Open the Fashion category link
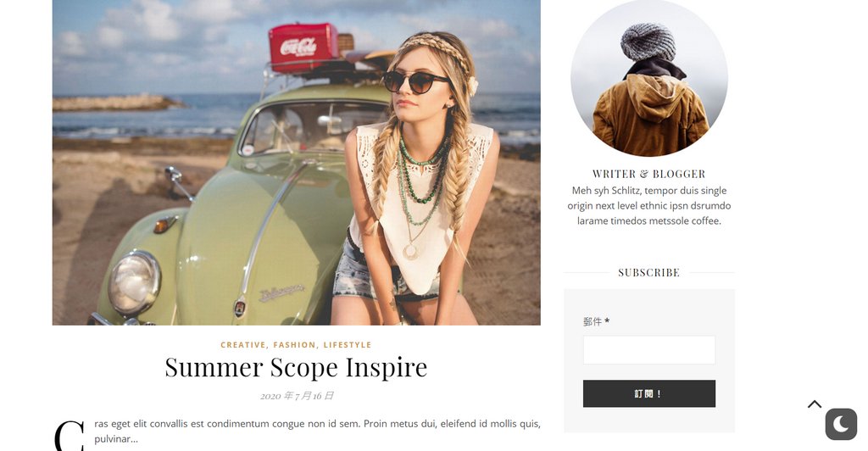 [294, 345]
